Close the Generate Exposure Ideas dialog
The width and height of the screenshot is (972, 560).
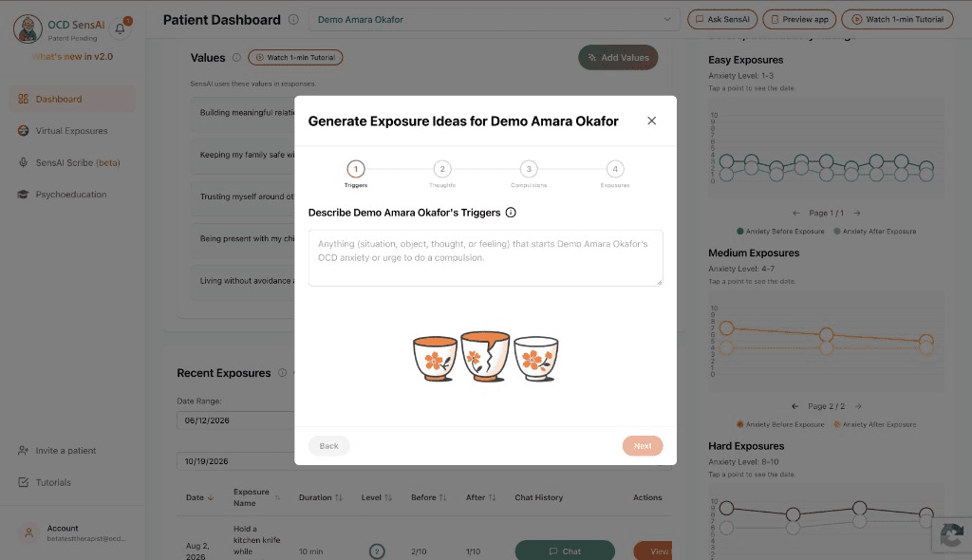651,121
